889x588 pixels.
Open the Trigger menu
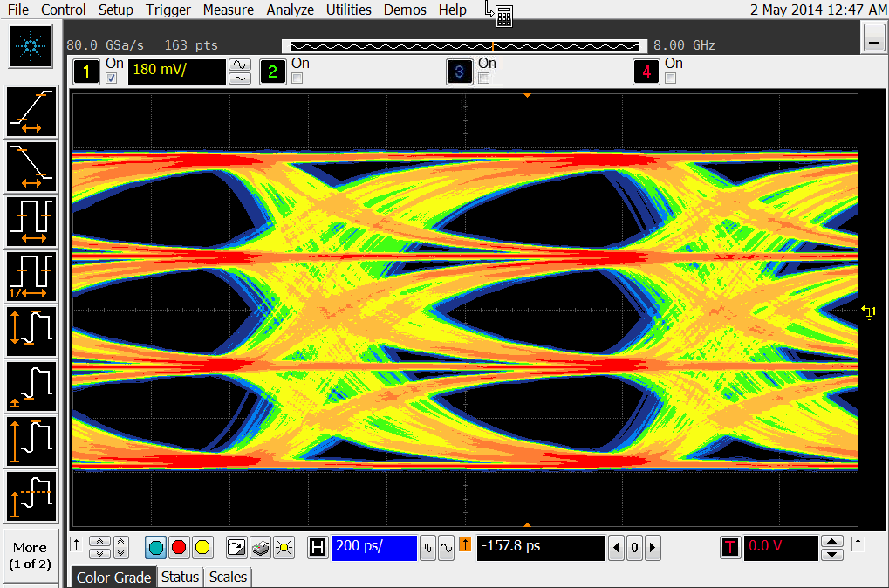pos(168,10)
